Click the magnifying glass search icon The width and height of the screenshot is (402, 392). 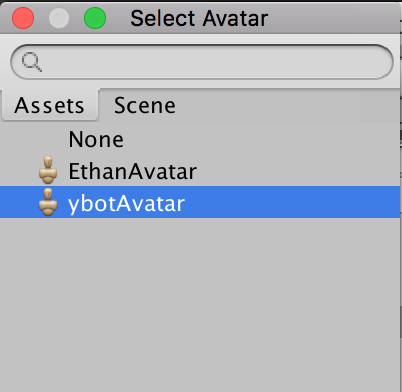click(32, 62)
